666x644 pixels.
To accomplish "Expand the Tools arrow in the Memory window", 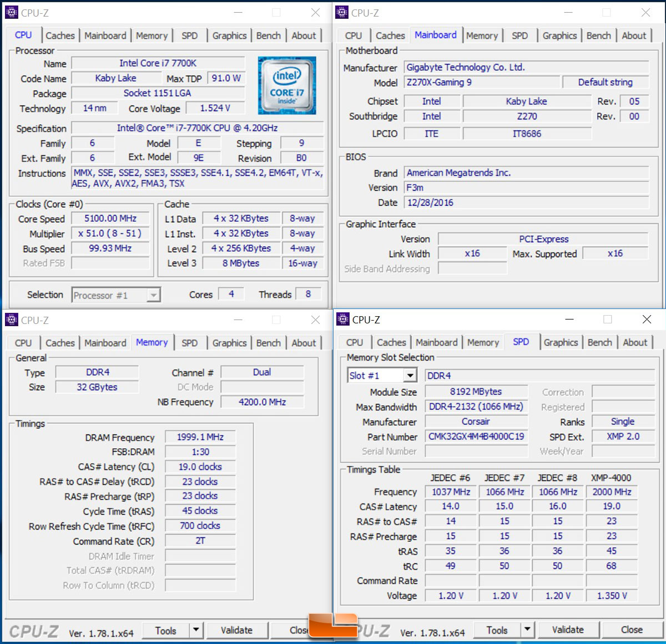I will point(196,630).
